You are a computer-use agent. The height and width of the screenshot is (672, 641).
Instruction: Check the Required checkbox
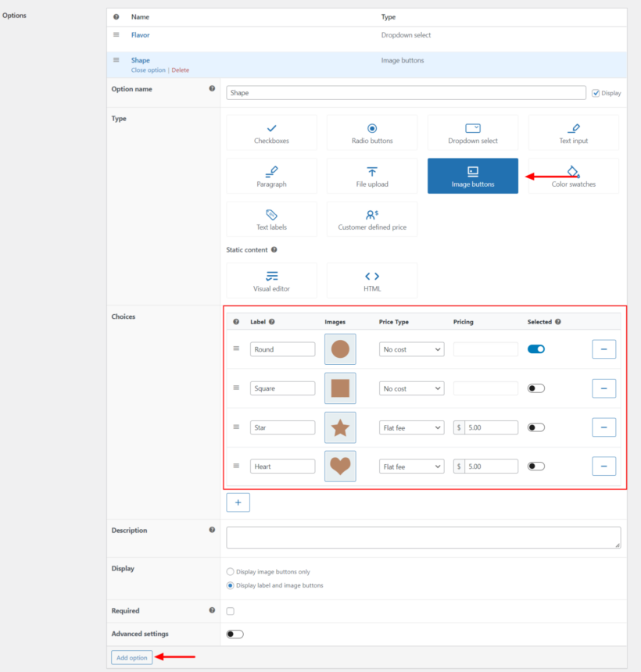pos(230,611)
